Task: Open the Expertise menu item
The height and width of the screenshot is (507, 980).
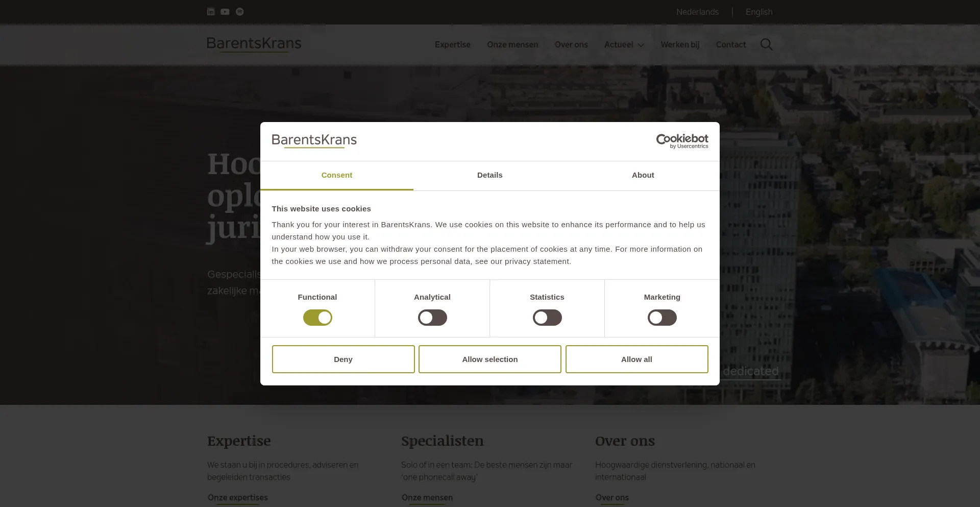Action: (x=453, y=45)
